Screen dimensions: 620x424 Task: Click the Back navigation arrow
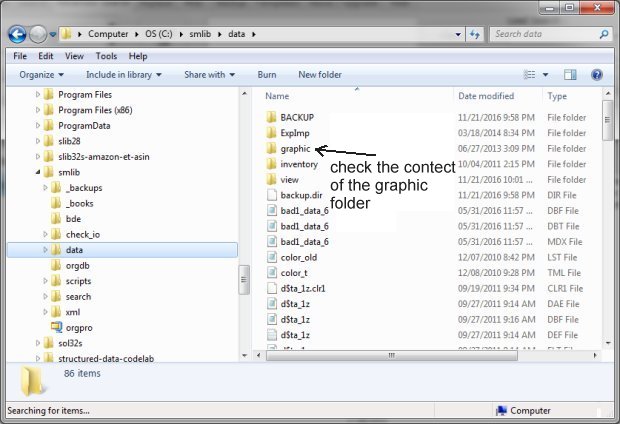(17, 34)
